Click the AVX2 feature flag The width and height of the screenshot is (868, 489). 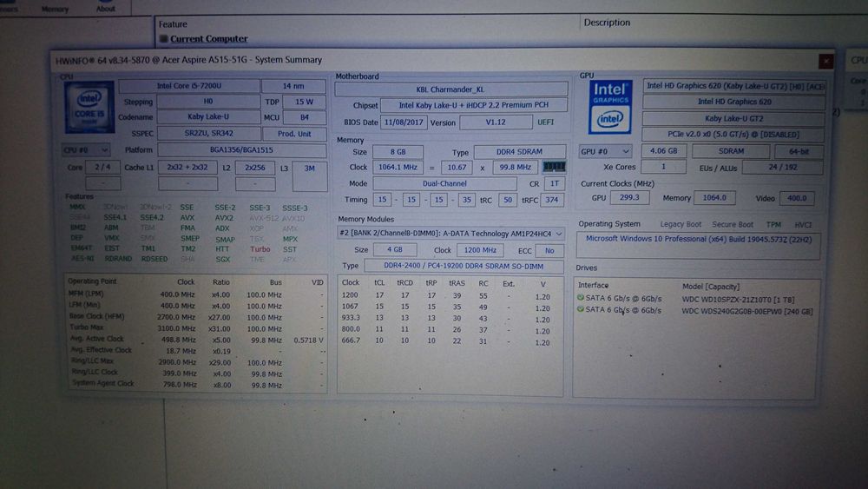tap(224, 218)
